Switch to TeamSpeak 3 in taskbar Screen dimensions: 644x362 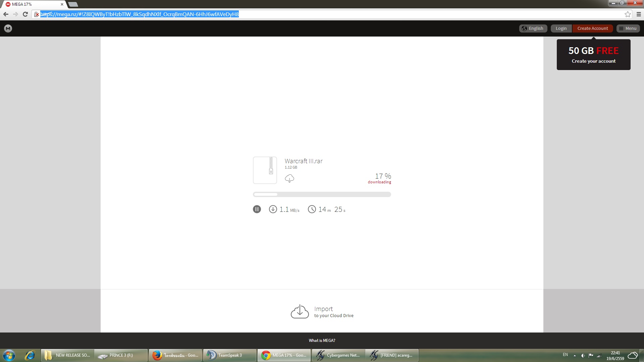(230, 355)
